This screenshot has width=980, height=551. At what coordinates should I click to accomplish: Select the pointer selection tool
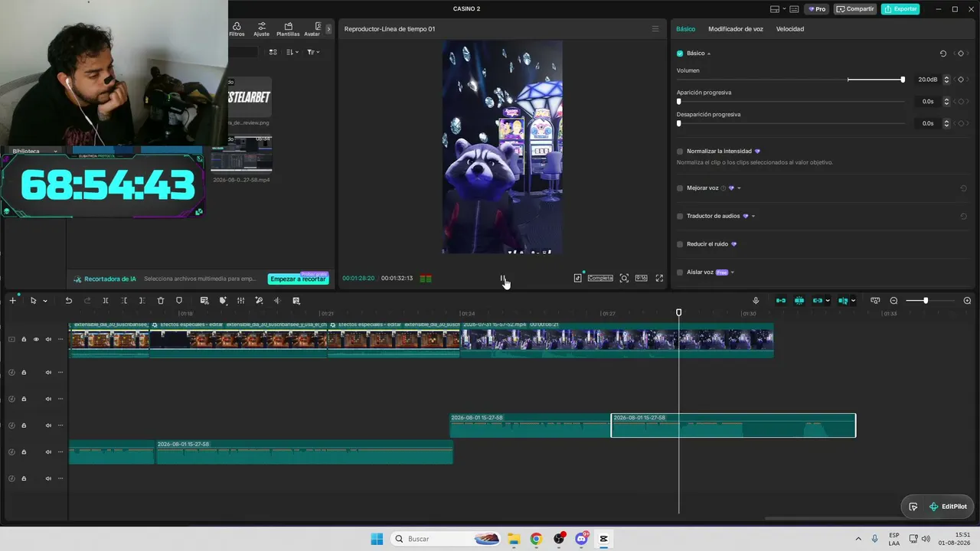click(x=33, y=301)
